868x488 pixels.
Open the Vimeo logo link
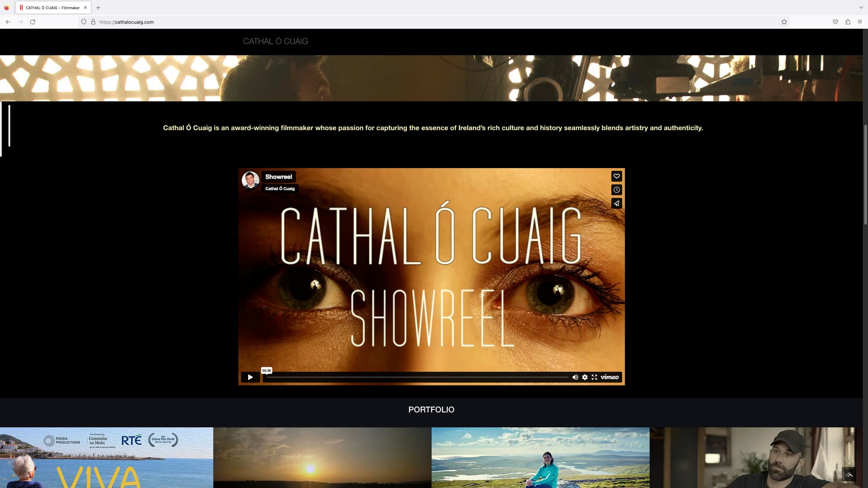coord(609,377)
